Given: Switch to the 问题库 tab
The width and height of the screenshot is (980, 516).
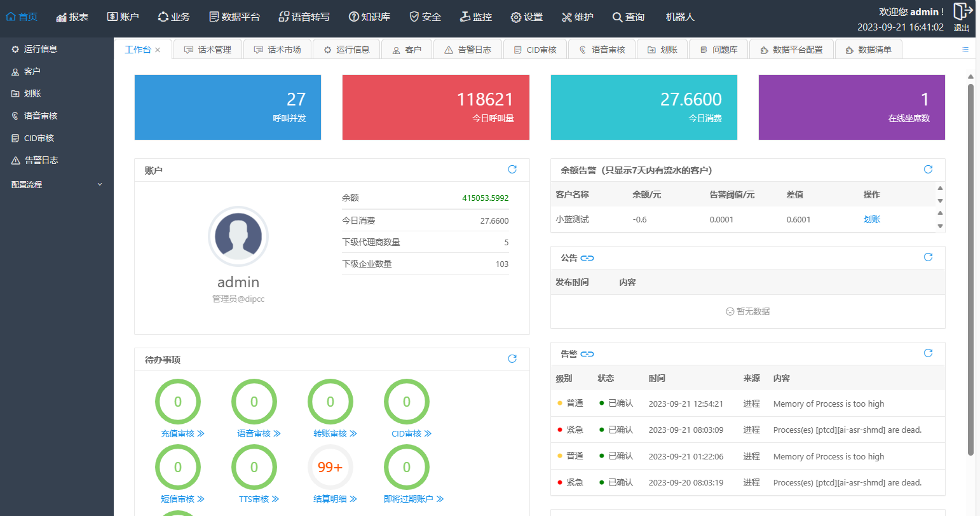Looking at the screenshot, I should [x=719, y=50].
